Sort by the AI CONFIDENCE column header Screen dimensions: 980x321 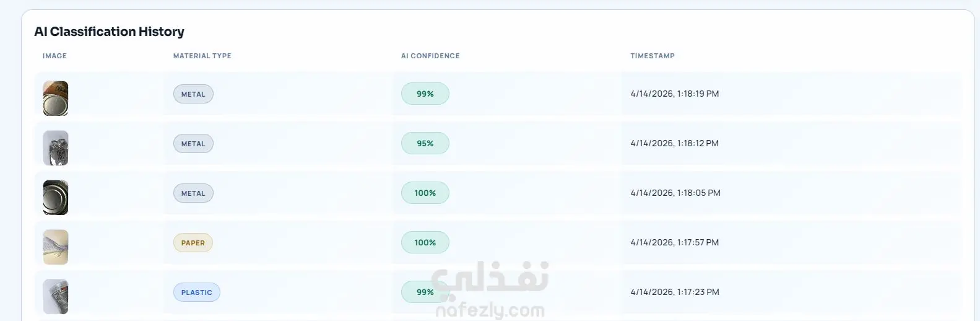tap(430, 56)
